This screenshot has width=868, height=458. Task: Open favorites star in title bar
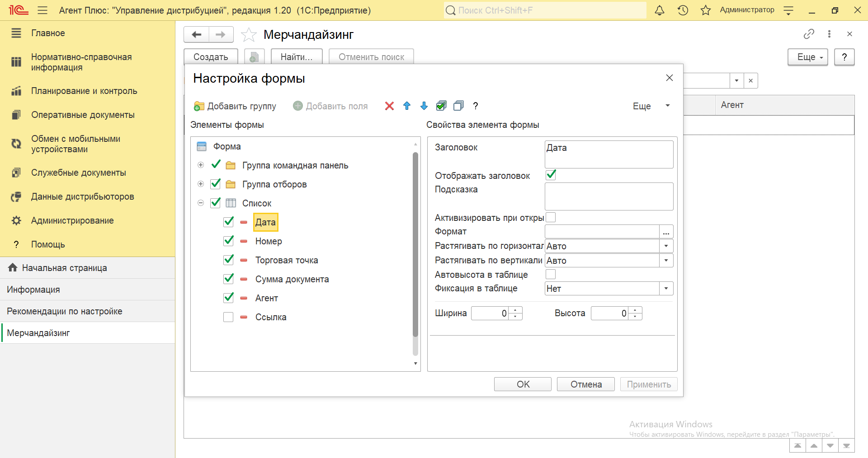pos(706,10)
